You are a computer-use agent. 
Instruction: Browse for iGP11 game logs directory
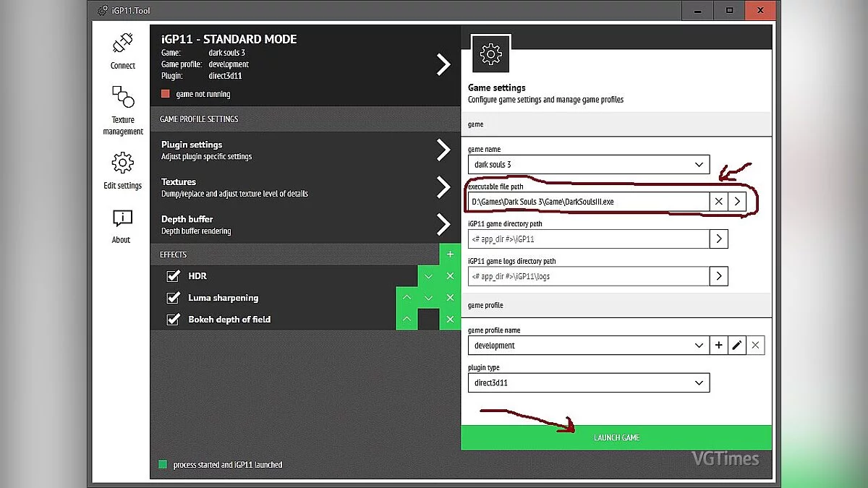[x=718, y=275]
